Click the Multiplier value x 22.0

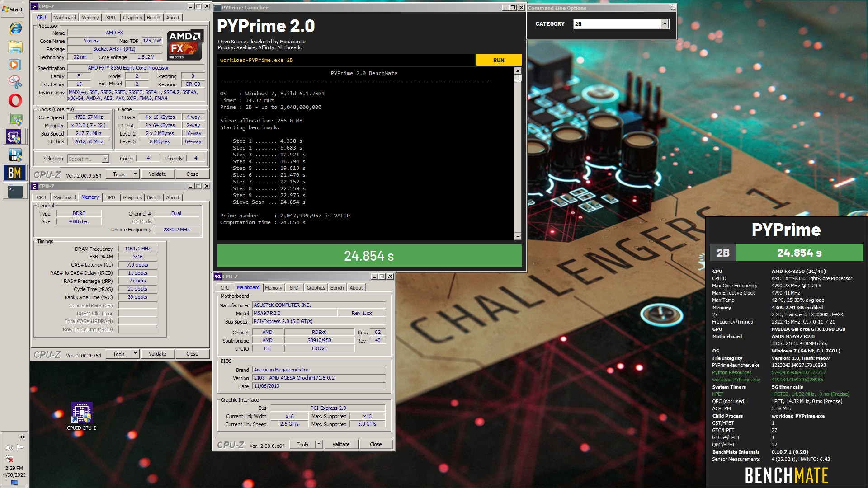(89, 125)
